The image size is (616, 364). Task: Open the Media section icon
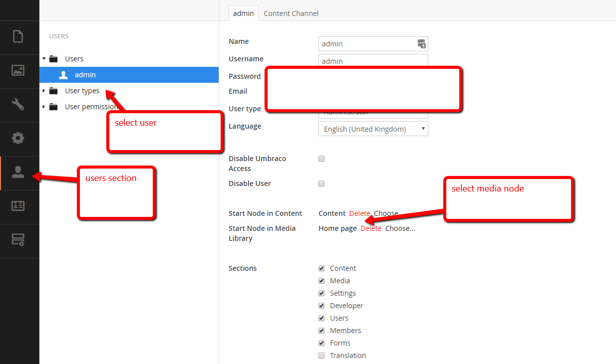[x=18, y=71]
